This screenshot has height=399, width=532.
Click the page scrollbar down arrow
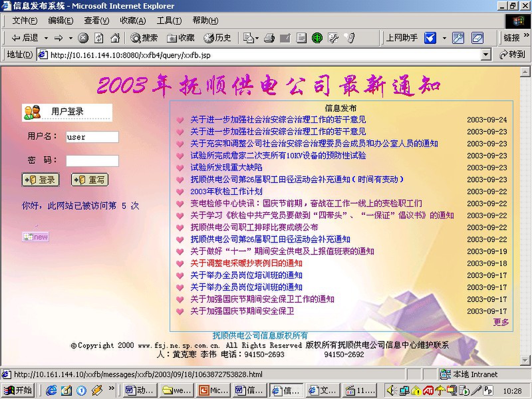[x=525, y=360]
